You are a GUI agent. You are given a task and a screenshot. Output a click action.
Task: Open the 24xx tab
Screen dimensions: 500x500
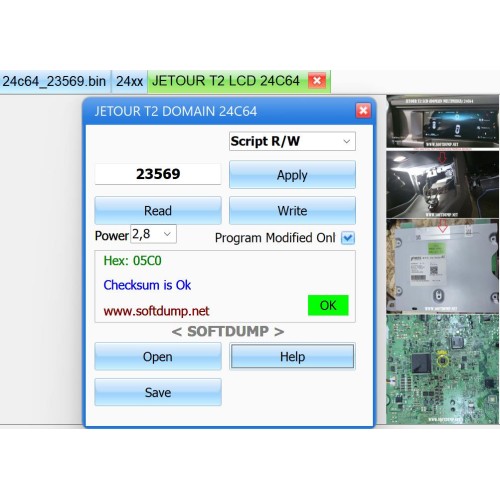129,82
